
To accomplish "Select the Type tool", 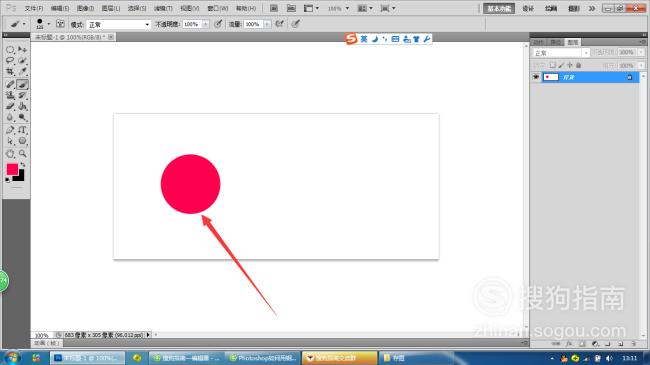I will (x=22, y=130).
